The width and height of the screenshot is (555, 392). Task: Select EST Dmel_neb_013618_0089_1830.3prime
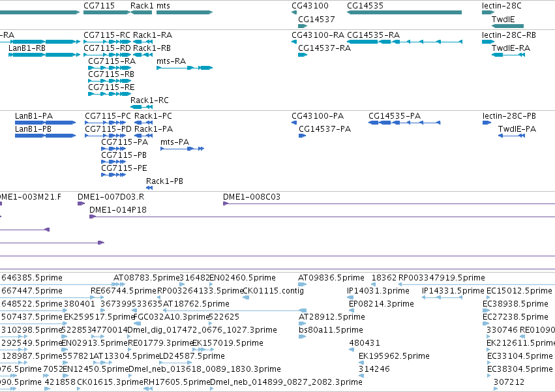(205, 369)
